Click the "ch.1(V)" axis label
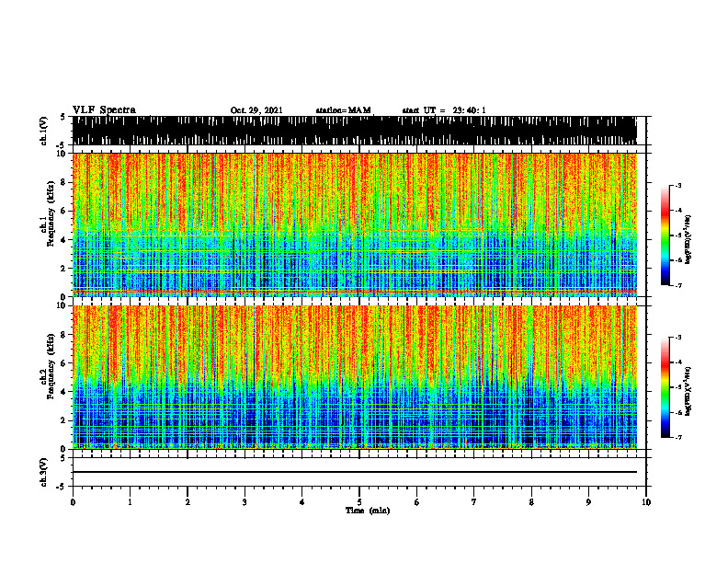Viewport: 728px width, 563px height. (x=45, y=132)
